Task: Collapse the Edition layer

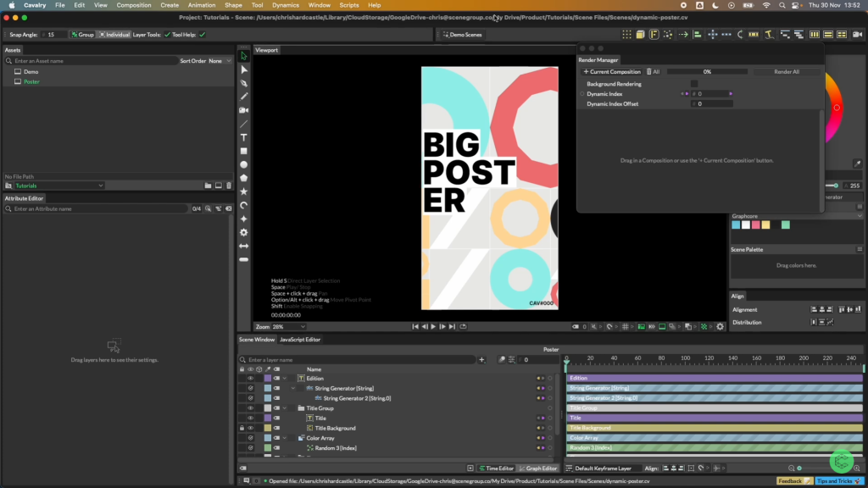Action: (x=285, y=379)
